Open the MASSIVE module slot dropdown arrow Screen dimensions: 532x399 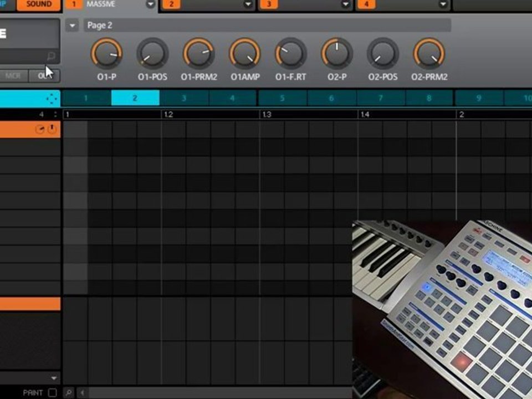150,4
